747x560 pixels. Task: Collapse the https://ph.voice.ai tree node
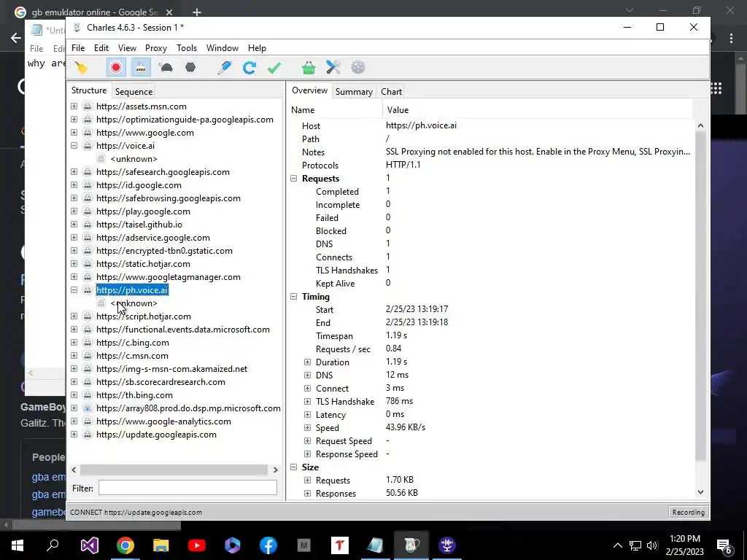74,290
